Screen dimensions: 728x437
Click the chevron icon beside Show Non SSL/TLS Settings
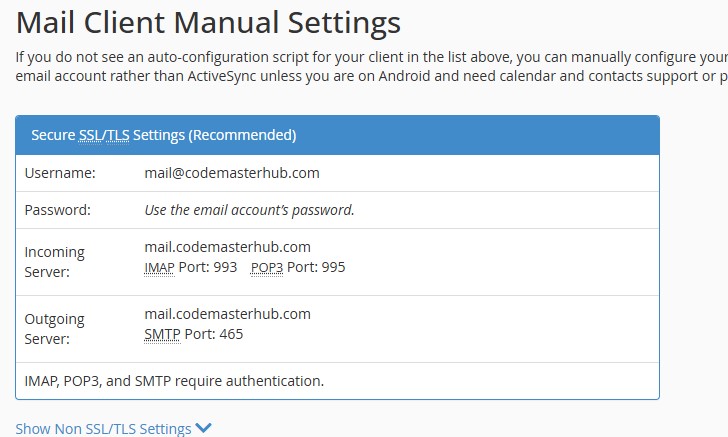[x=204, y=428]
